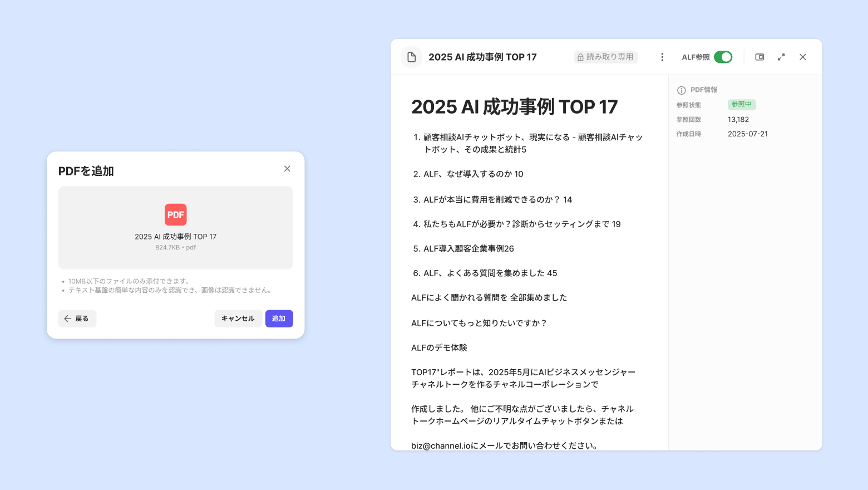
Task: Click list item ALFが本当に費用を削減できるのか？ 14
Action: (x=492, y=199)
